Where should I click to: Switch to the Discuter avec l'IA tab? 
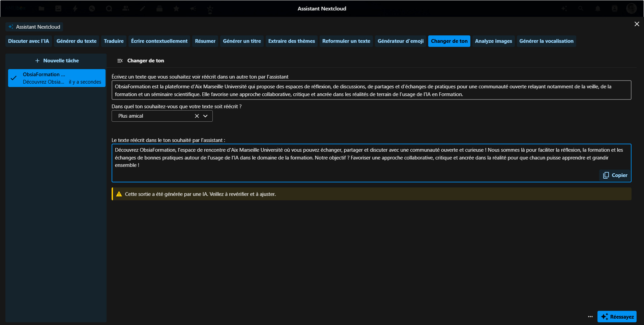coord(29,41)
